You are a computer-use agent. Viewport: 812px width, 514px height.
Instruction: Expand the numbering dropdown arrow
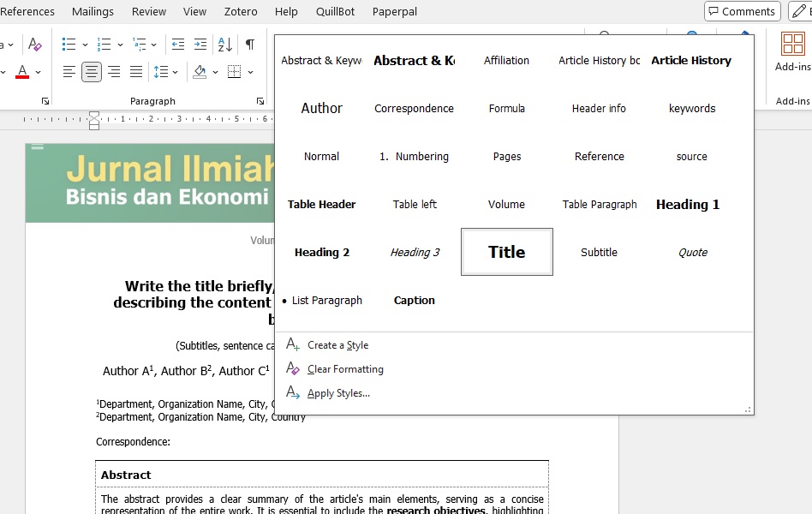(x=120, y=45)
